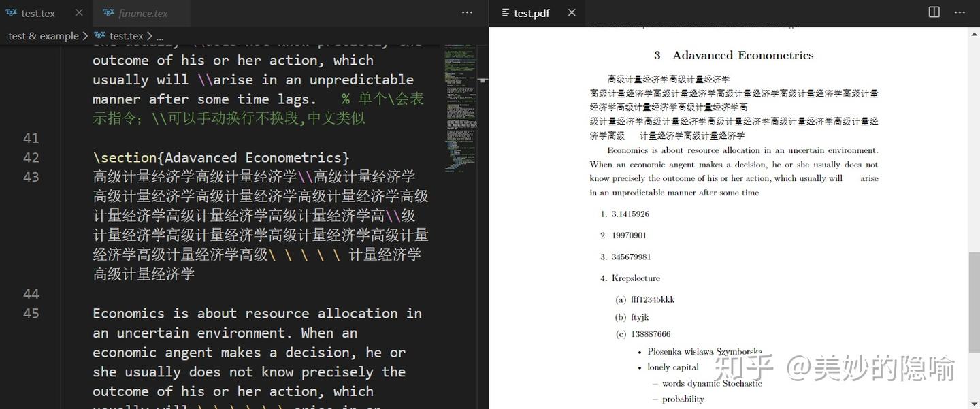Screen dimensions: 980x409
Task: Click line number 42 in the editor gutter
Action: point(31,157)
